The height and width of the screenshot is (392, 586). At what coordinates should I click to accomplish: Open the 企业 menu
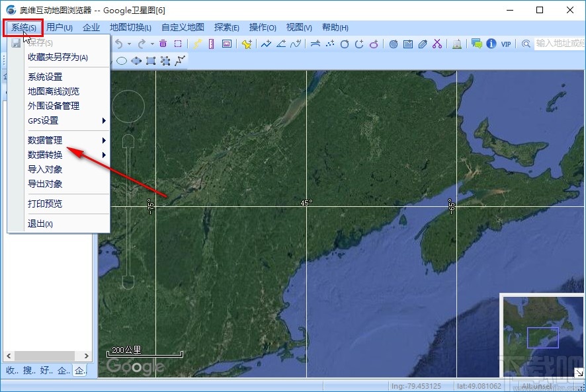point(91,28)
